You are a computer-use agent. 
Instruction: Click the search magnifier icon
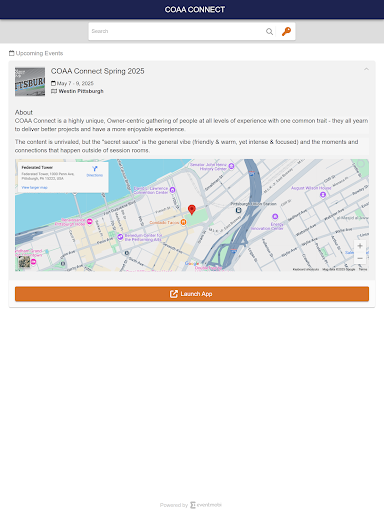click(x=269, y=31)
